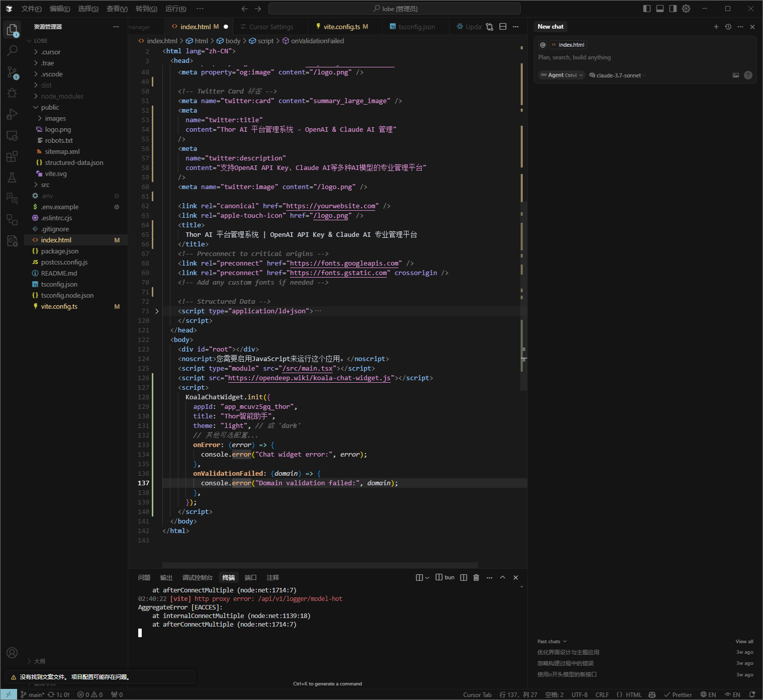763x700 pixels.
Task: Open past chat 优化界面设计与主题应用
Action: (x=567, y=652)
